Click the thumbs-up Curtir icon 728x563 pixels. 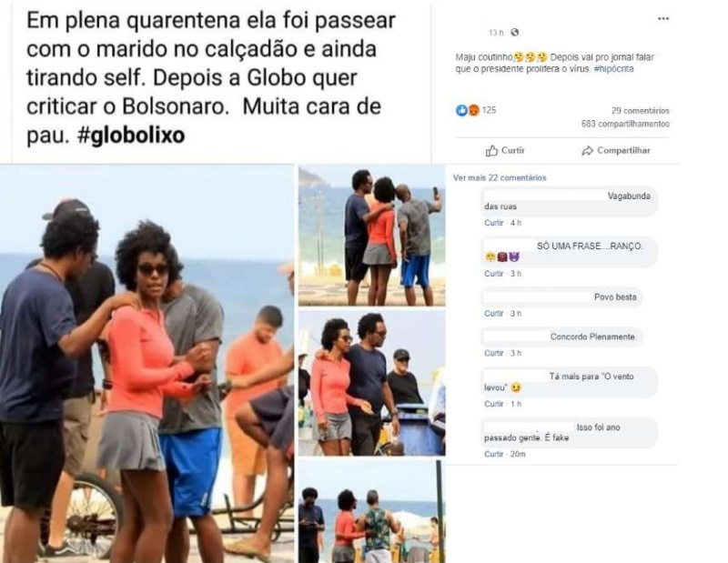click(x=491, y=150)
